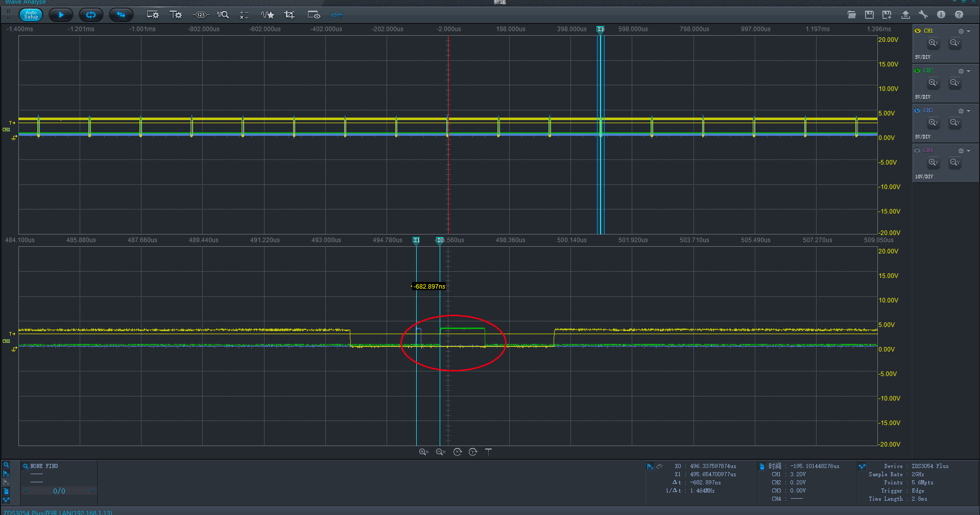Click the cursor measurement panel icon
Image resolution: width=980 pixels, height=515 pixels.
(650, 466)
